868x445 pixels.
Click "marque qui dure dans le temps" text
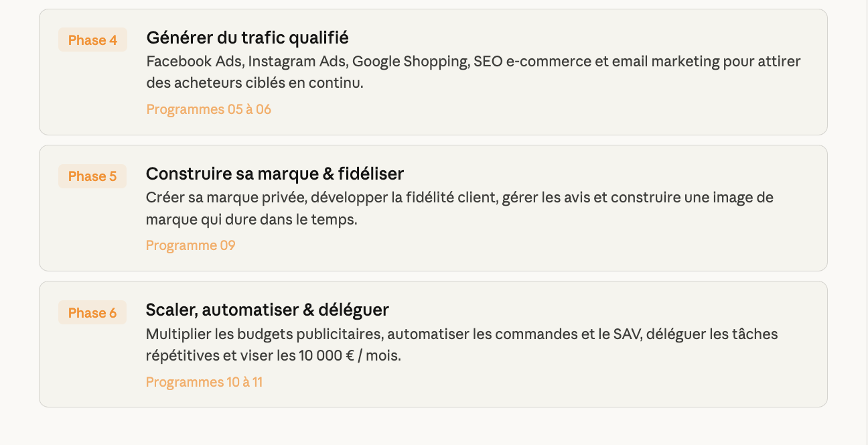coord(251,220)
